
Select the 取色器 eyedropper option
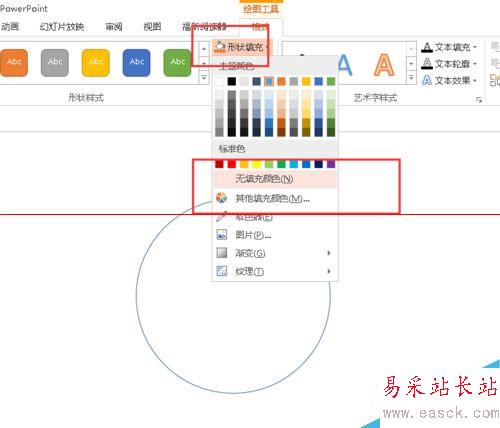click(x=275, y=217)
